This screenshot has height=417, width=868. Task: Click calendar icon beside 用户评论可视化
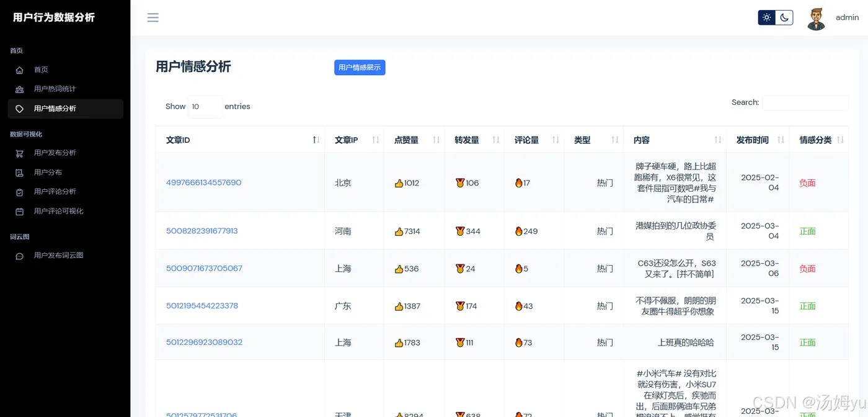click(20, 212)
